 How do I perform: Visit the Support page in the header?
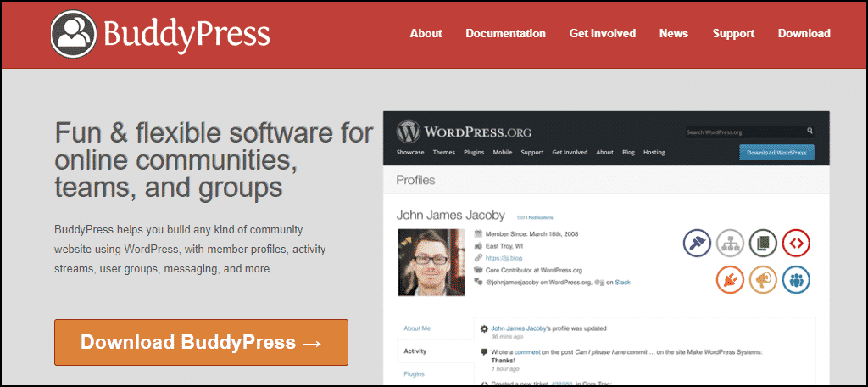pyautogui.click(x=733, y=34)
